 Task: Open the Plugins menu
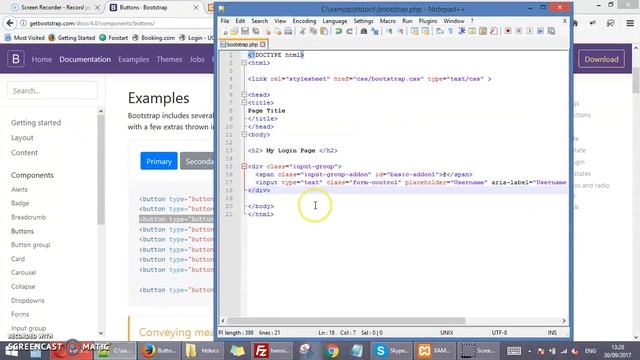(428, 21)
